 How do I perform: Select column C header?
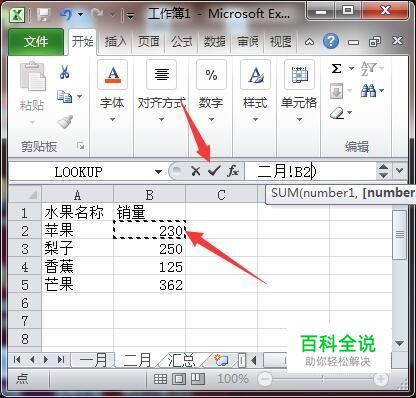(221, 195)
